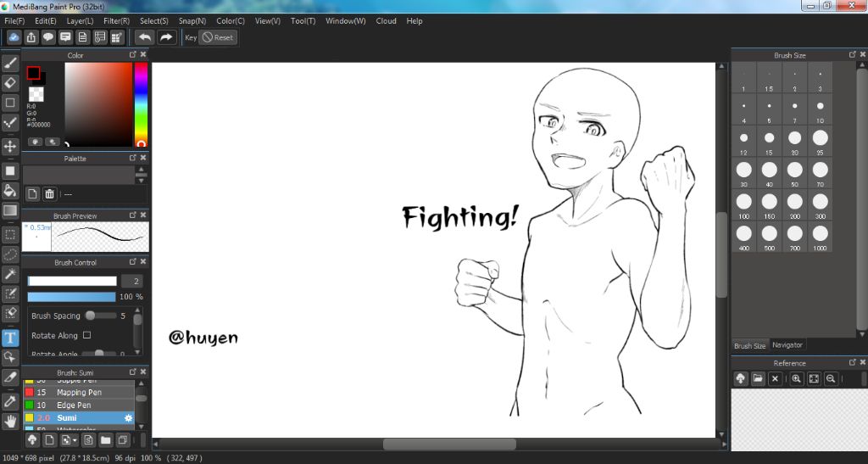This screenshot has height=464, width=868.
Task: Click the share/export icon in toolbar
Action: (31, 37)
